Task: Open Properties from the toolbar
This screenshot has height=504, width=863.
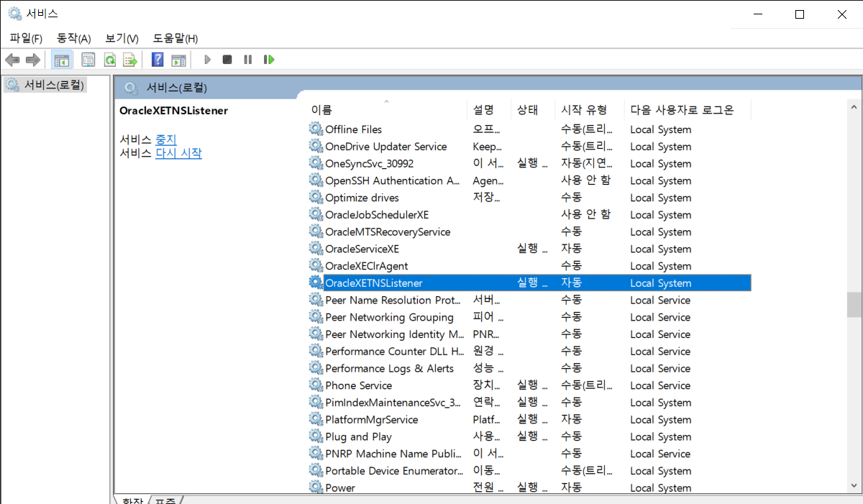Action: (88, 60)
